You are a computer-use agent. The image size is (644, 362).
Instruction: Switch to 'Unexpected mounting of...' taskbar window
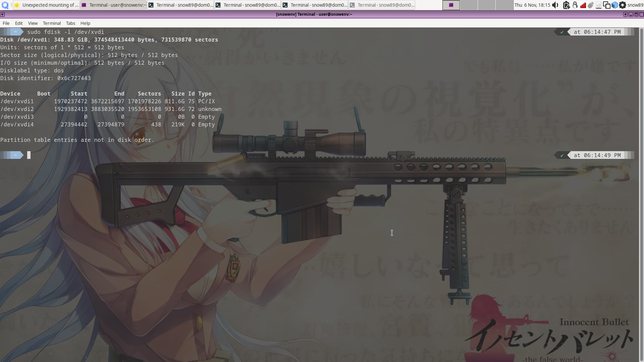point(46,5)
